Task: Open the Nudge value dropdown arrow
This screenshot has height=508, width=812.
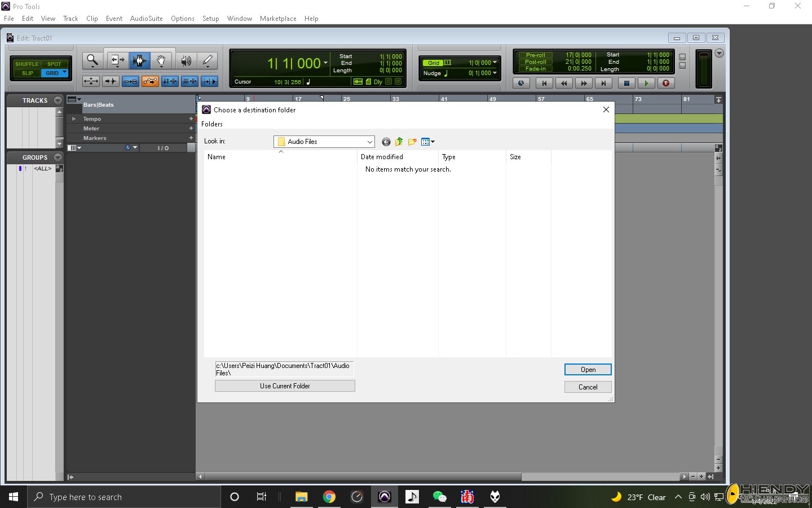Action: 495,73
